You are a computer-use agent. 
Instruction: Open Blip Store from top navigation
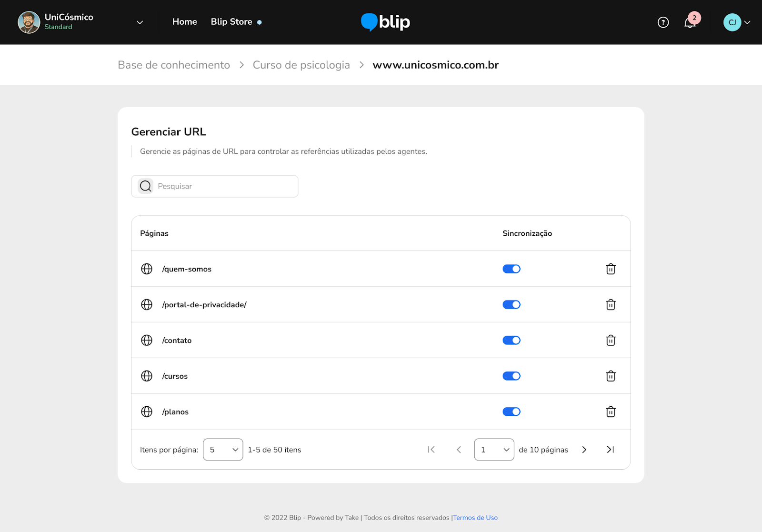[x=231, y=22]
